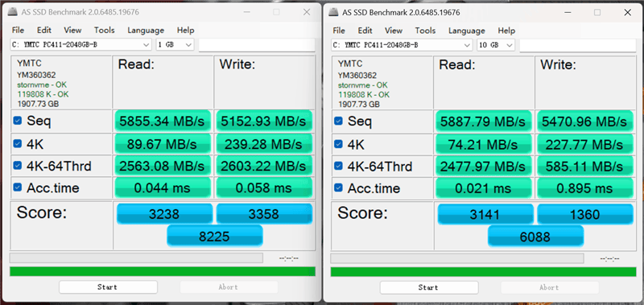Screen dimensions: 644x305
Task: Open the 1 GB test size dropdown
Action: coord(175,45)
